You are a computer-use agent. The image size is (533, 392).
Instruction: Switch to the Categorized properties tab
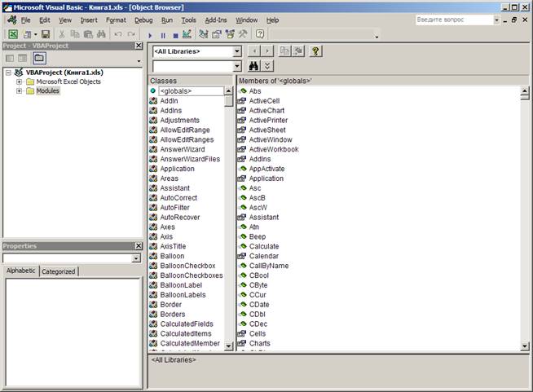point(59,271)
